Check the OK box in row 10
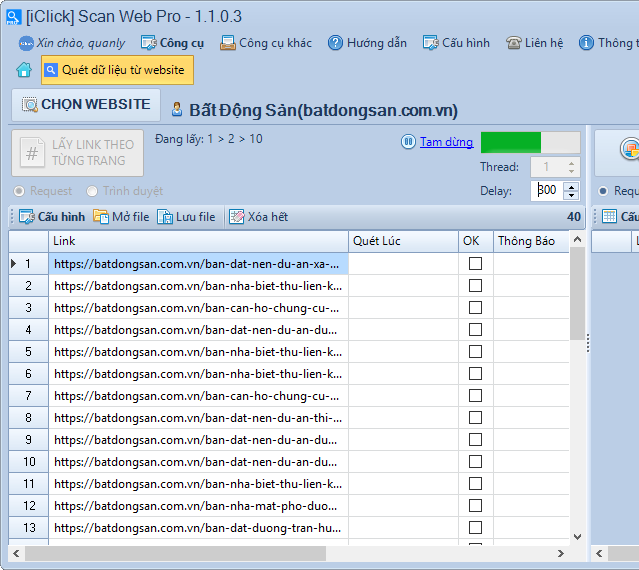Viewport: 639px width, 570px height. (x=475, y=462)
